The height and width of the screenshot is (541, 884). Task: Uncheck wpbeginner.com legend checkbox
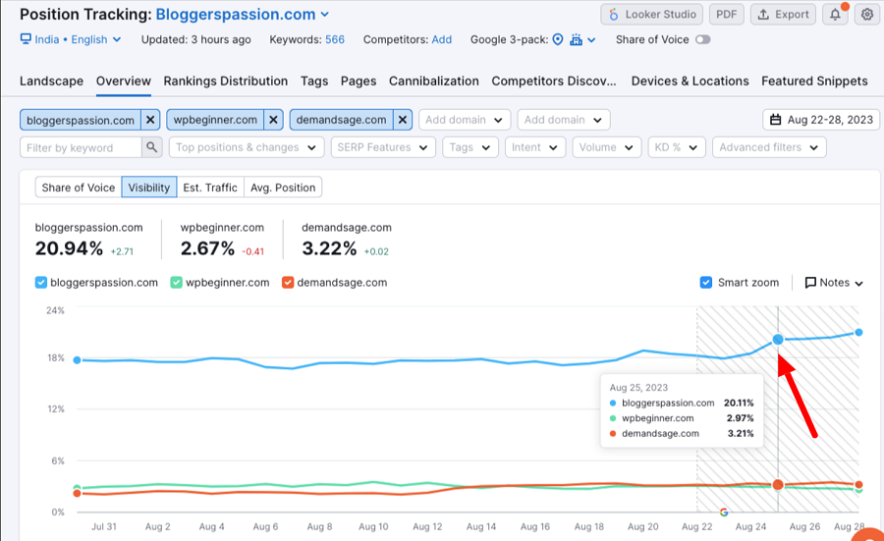(x=176, y=282)
